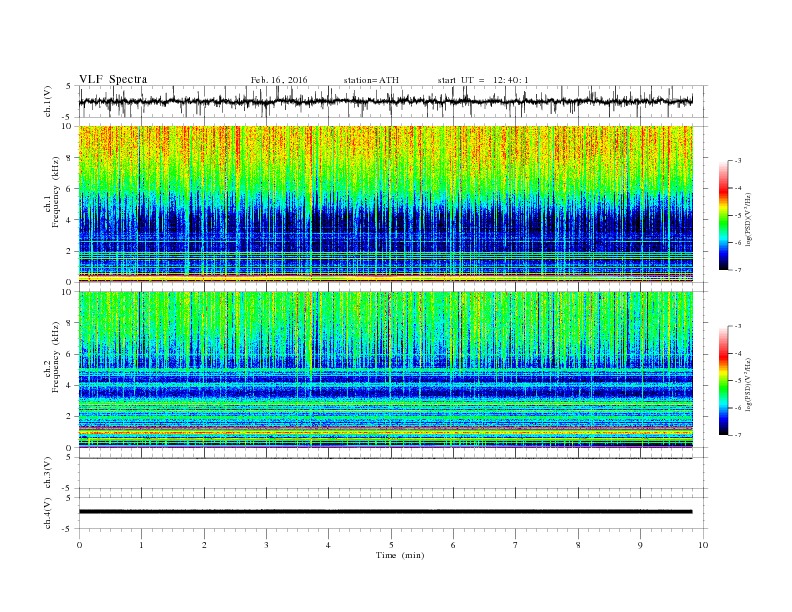Click the "5" volt tick of the ch.1 waveform
This screenshot has width=792, height=612.
tap(69, 86)
